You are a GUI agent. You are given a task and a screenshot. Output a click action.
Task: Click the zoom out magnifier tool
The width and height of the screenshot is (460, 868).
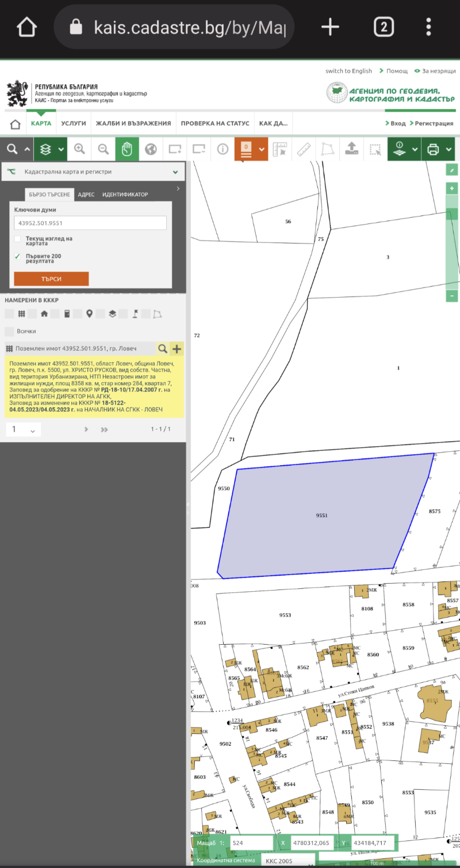point(103,149)
